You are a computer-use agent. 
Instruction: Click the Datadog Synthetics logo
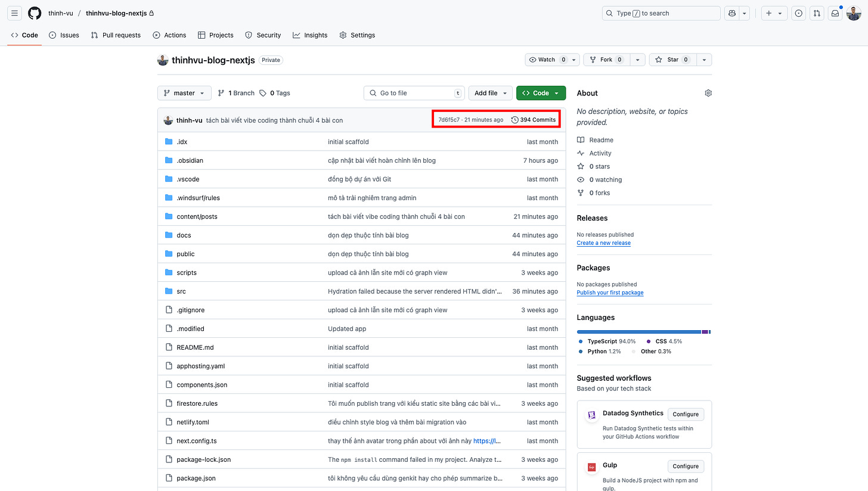point(592,415)
